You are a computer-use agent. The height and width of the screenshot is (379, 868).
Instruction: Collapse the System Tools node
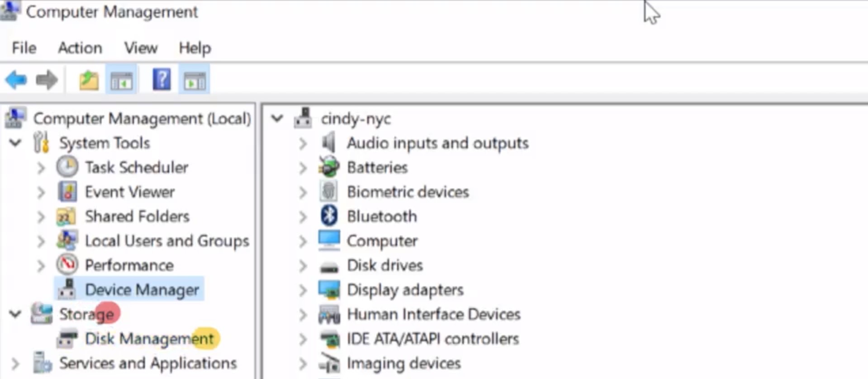(x=15, y=143)
